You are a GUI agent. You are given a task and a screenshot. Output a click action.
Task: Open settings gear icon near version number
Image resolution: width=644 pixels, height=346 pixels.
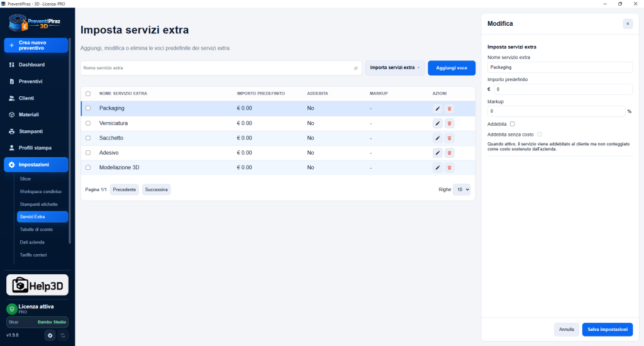click(x=50, y=335)
